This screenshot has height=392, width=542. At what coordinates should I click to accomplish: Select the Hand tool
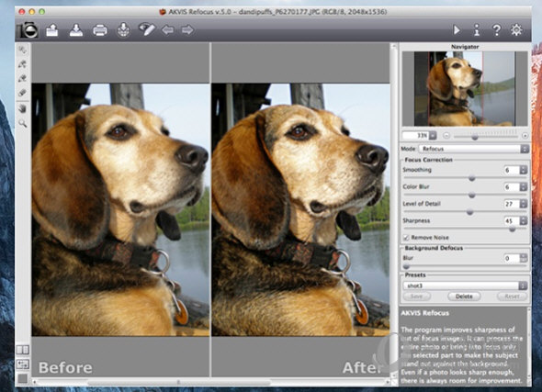click(23, 109)
